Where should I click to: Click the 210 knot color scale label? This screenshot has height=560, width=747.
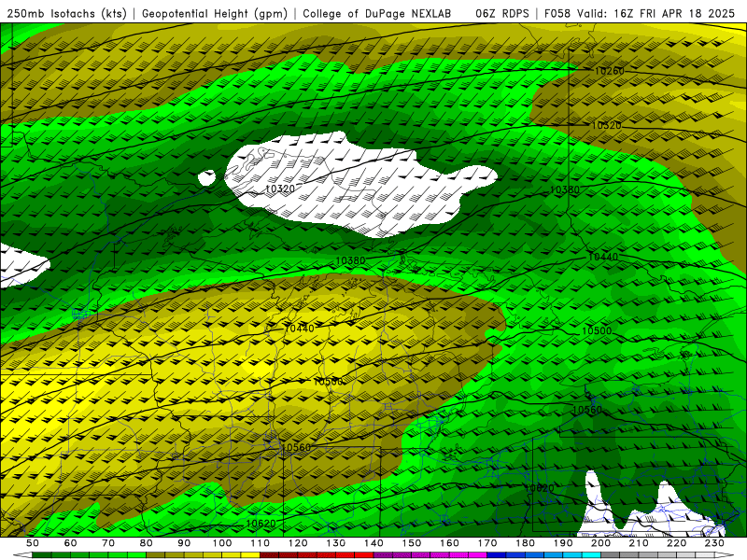click(x=640, y=543)
